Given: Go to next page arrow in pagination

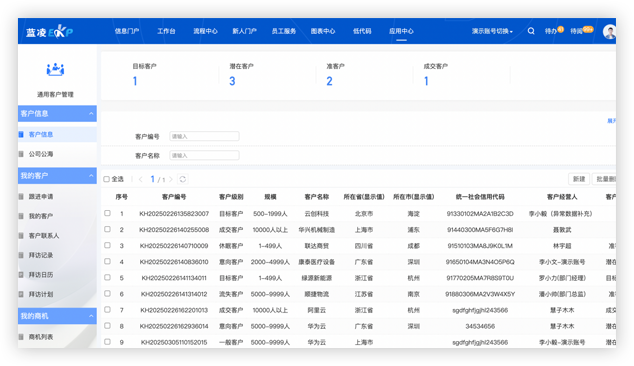Looking at the screenshot, I should (171, 179).
